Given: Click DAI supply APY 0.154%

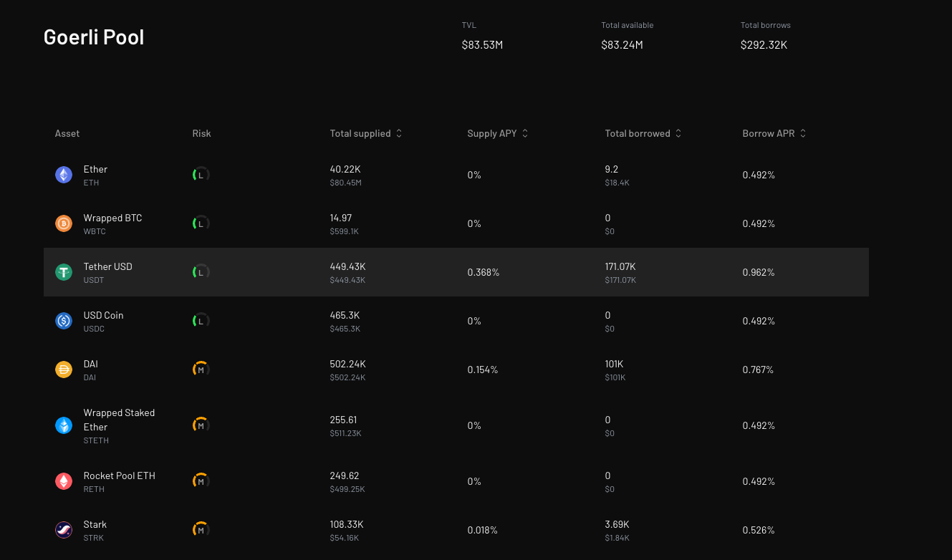Looking at the screenshot, I should (483, 370).
